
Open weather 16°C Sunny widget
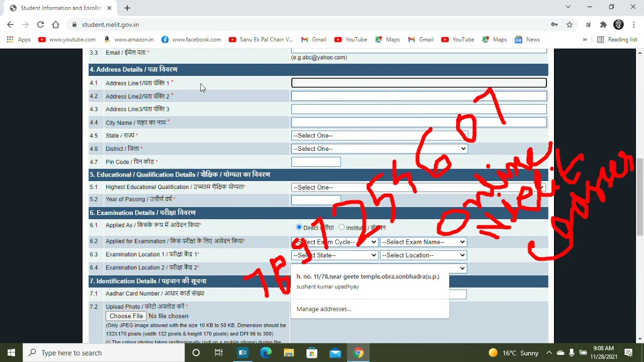514,353
